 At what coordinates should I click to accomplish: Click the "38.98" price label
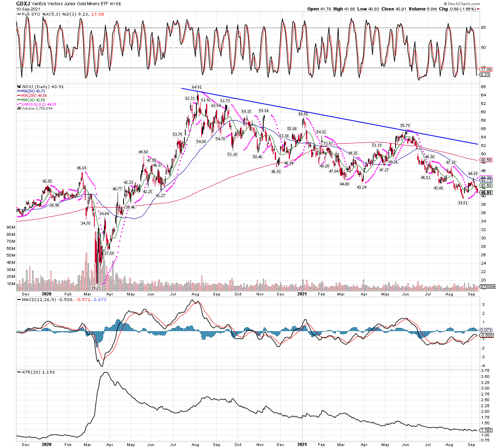[x=54, y=205]
